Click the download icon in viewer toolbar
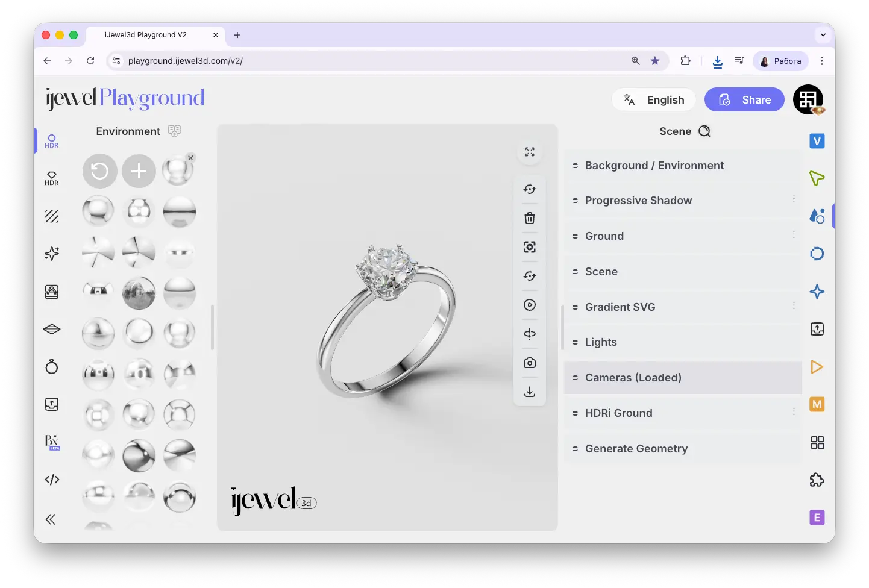This screenshot has height=588, width=869. coord(530,392)
